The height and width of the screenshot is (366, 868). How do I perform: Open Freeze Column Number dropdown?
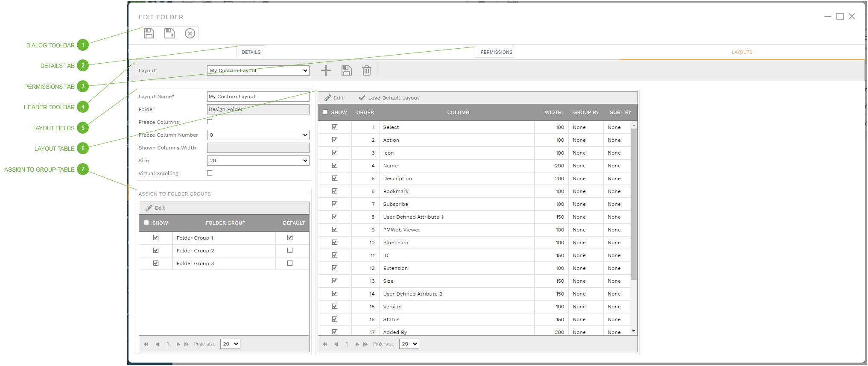[258, 135]
